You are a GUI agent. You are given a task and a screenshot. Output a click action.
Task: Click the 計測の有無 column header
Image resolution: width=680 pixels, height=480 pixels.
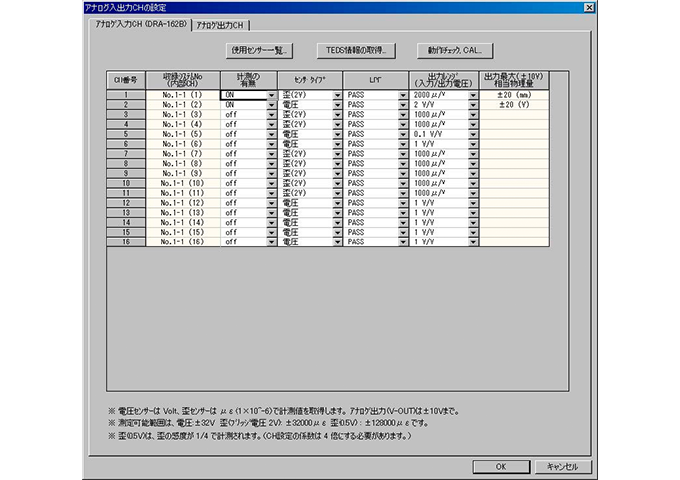pyautogui.click(x=248, y=80)
